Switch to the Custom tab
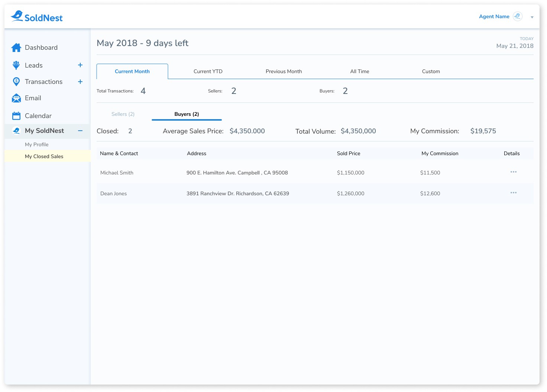This screenshot has width=547, height=392. tap(431, 71)
